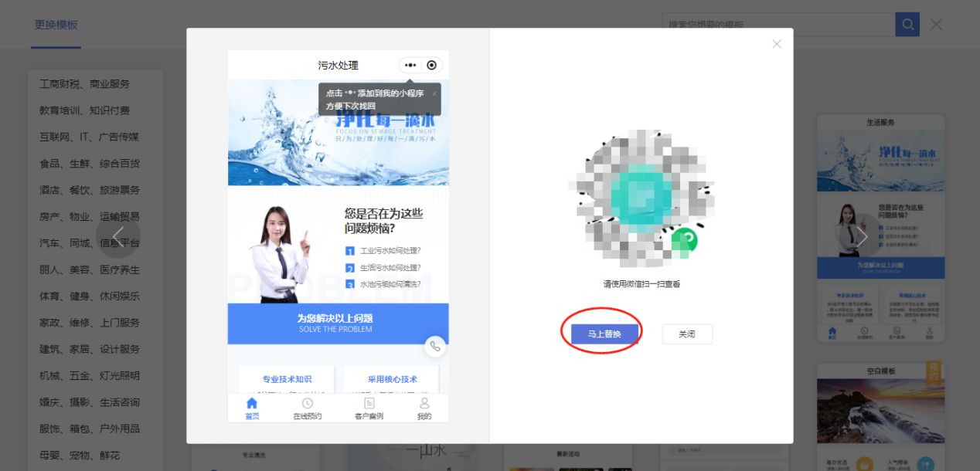Select category 教育培训、知识付费

point(85,110)
